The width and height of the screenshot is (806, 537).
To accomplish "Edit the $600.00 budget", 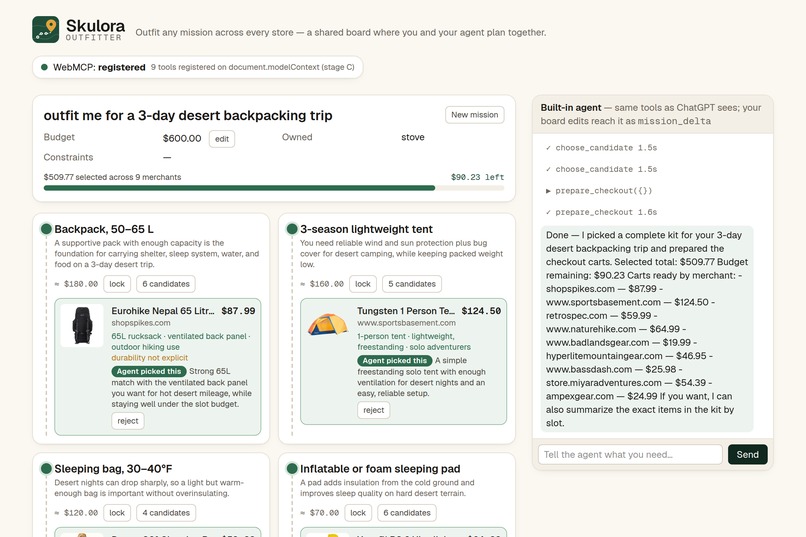I will click(222, 139).
